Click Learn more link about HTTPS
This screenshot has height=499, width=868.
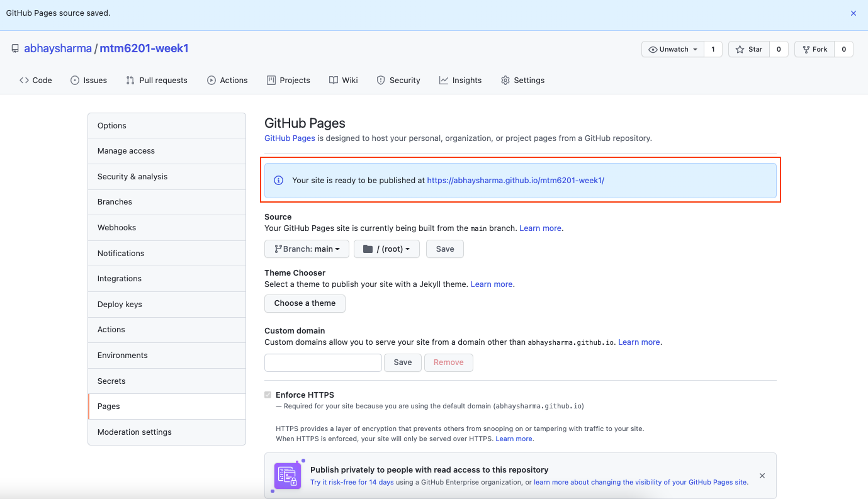(x=514, y=439)
